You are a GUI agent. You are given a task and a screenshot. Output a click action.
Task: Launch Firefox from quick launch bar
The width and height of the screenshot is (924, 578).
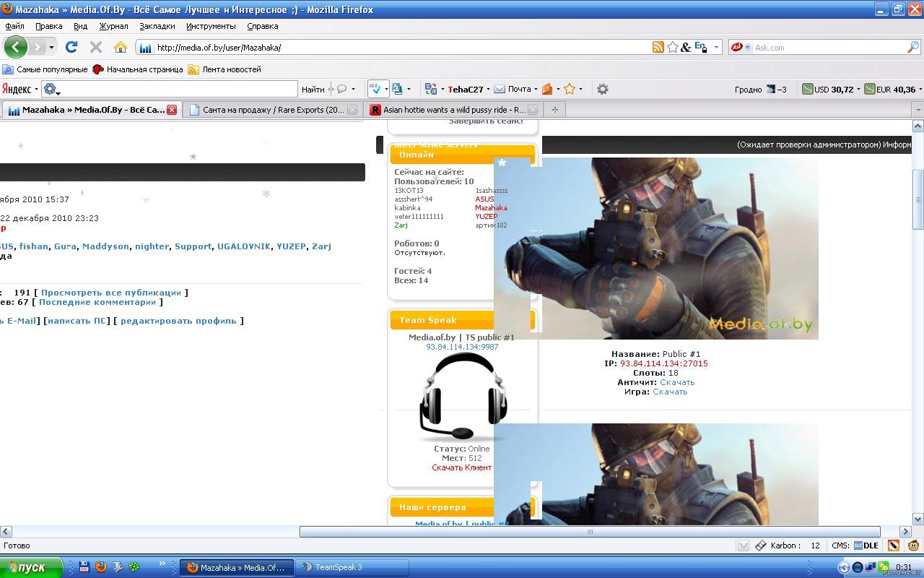[100, 567]
